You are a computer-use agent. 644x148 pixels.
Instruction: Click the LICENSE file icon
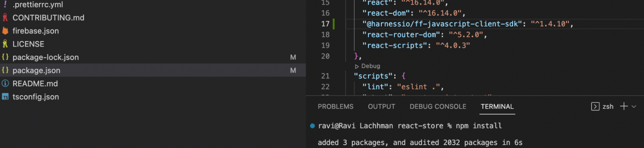coord(5,44)
